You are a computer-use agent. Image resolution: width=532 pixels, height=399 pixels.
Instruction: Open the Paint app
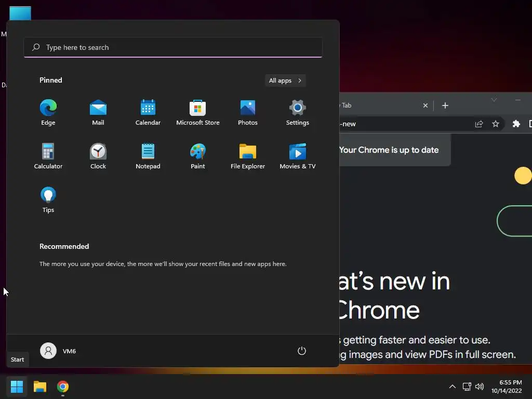point(198,156)
